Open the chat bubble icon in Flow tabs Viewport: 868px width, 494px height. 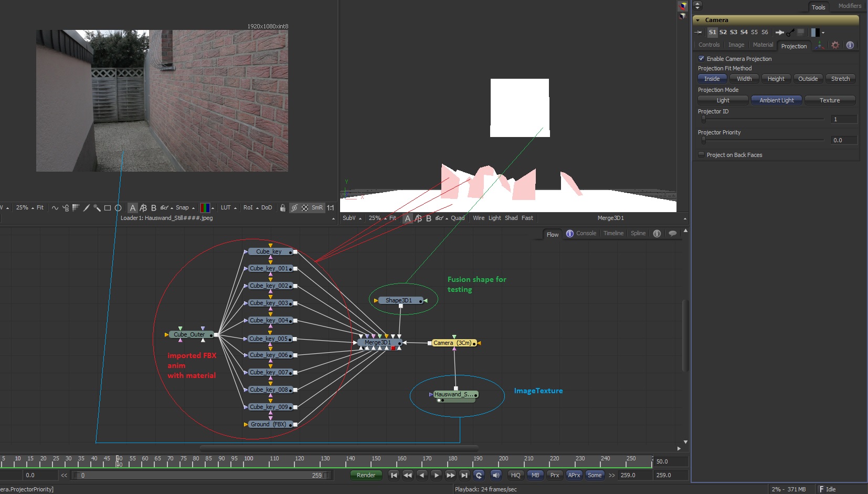(x=672, y=234)
